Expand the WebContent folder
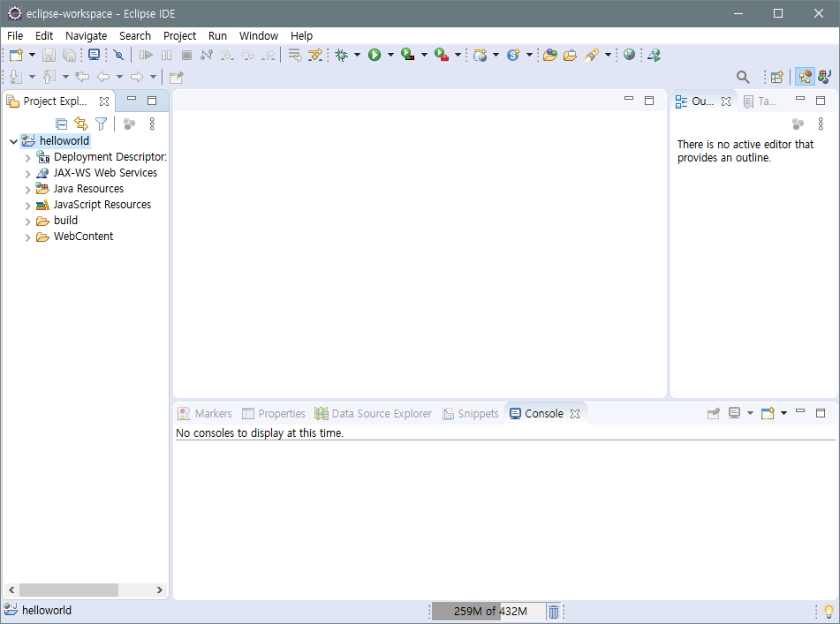 (x=28, y=237)
